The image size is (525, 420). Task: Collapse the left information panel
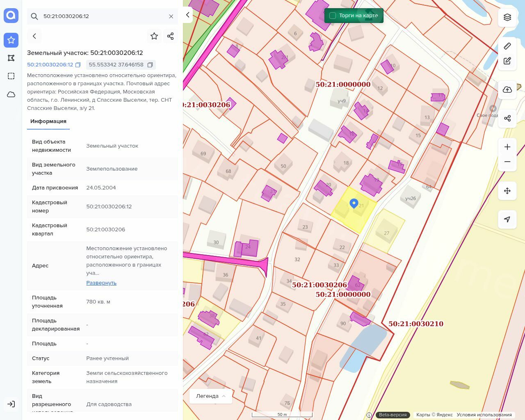(x=188, y=15)
